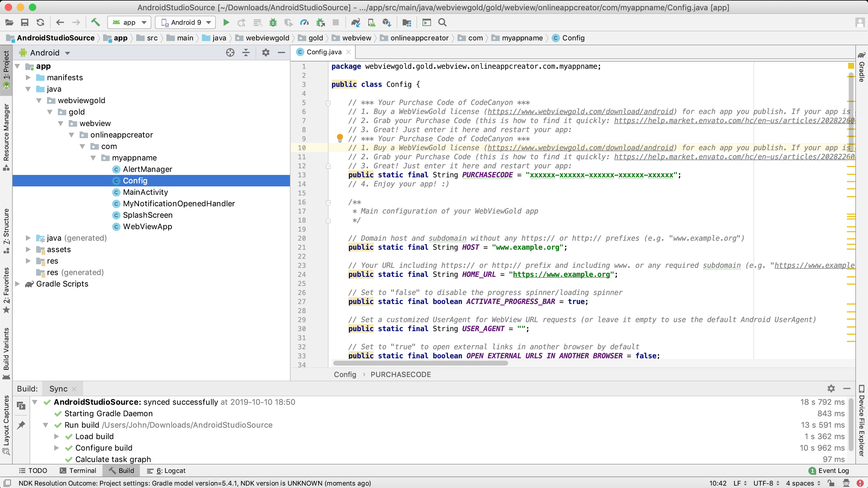The width and height of the screenshot is (868, 488).
Task: Open the SDK Manager icon
Action: [387, 23]
